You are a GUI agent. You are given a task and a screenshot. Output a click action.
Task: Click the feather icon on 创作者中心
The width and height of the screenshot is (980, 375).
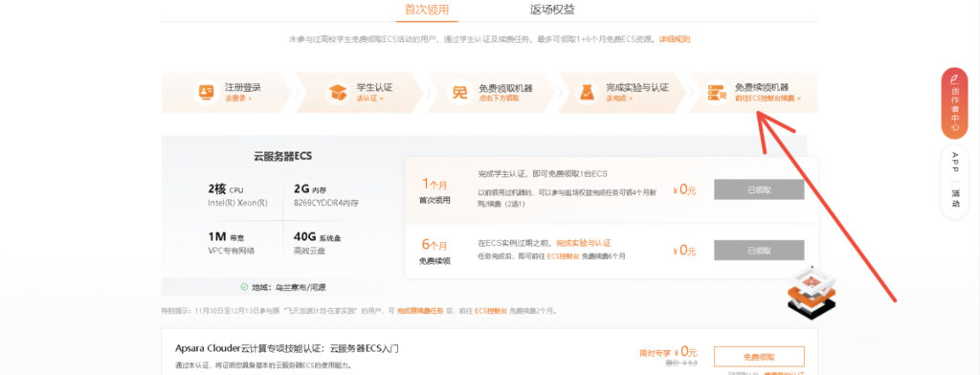click(954, 79)
